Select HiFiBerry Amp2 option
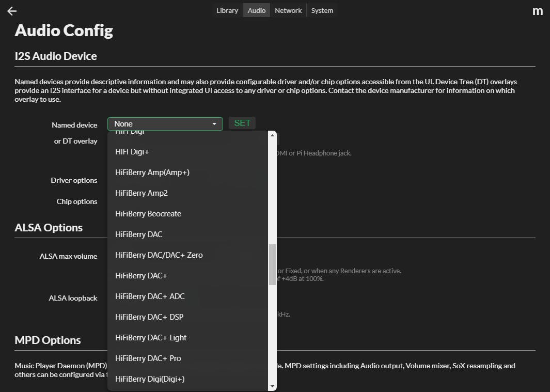The image size is (550, 392). click(x=141, y=193)
